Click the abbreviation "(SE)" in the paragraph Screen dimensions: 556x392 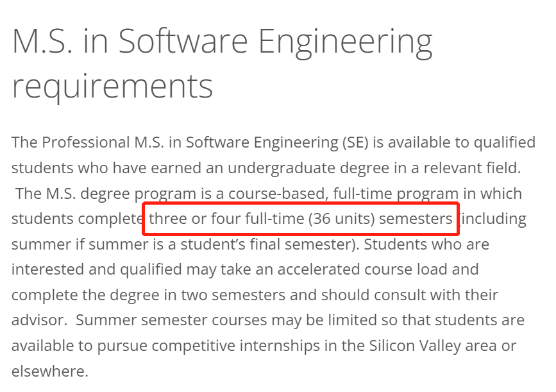(355, 142)
